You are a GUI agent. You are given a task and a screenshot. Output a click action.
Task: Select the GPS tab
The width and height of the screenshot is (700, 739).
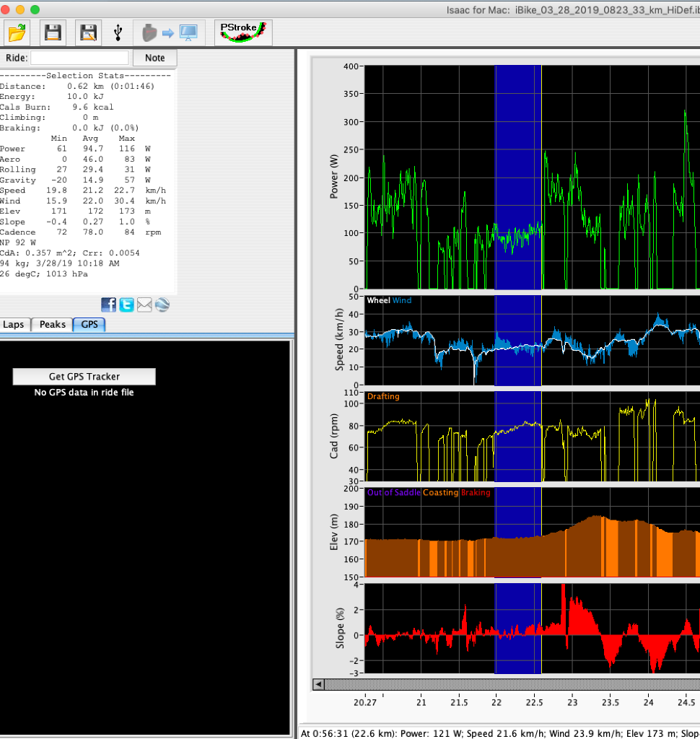pyautogui.click(x=89, y=325)
